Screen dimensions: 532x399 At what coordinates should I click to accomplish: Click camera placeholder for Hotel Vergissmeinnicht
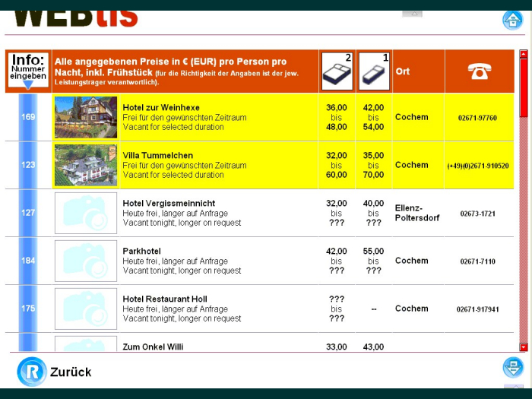click(x=86, y=213)
